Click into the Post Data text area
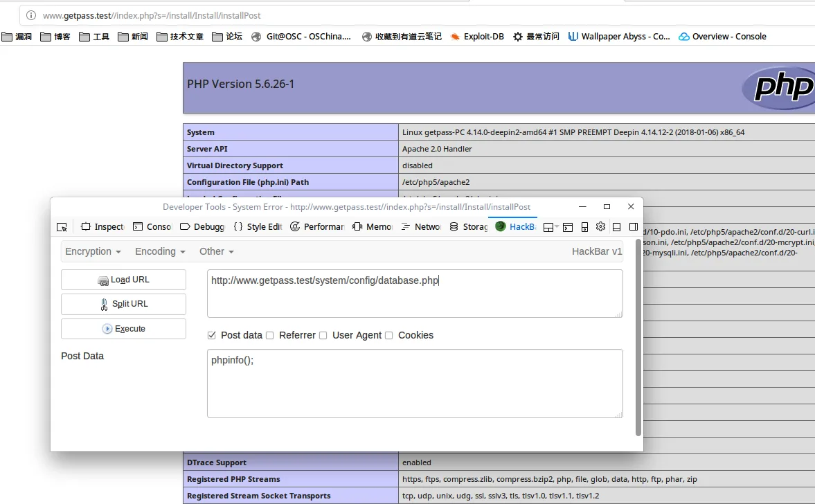 pyautogui.click(x=414, y=384)
